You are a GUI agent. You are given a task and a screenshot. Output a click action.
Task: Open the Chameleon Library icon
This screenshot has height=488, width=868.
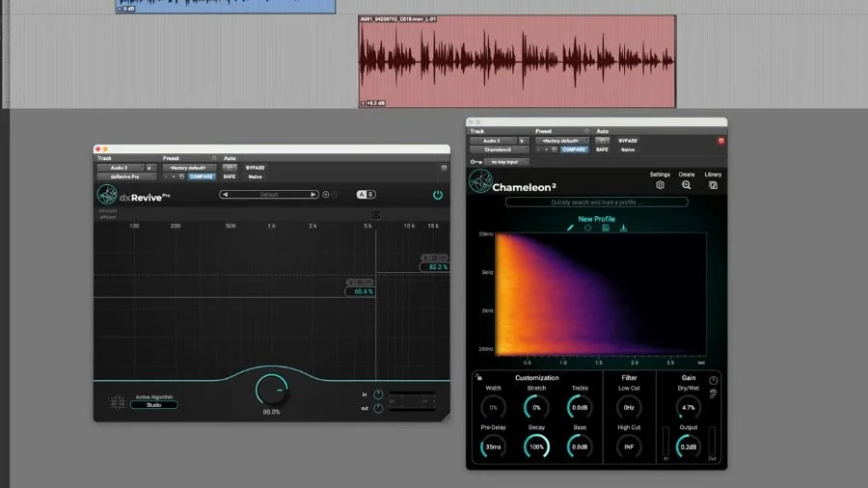(x=713, y=185)
